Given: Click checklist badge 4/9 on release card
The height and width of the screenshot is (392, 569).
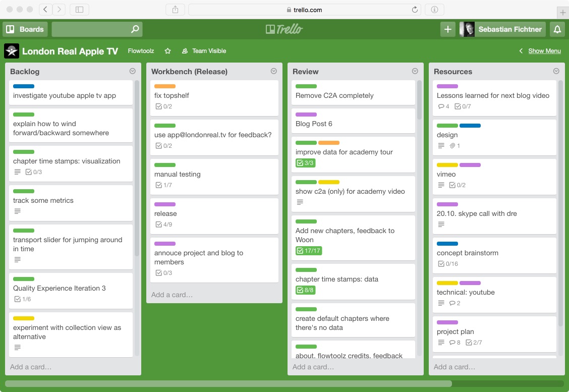Looking at the screenshot, I should [x=163, y=225].
